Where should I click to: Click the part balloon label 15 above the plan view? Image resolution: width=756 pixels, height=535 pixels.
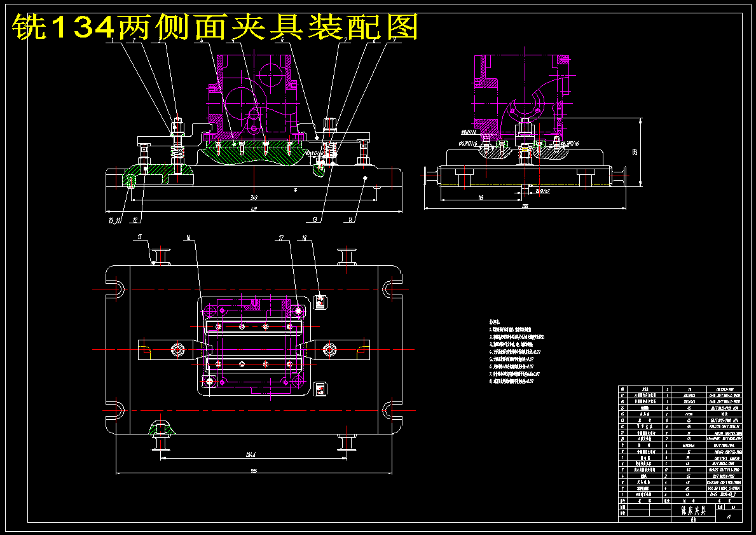(139, 237)
